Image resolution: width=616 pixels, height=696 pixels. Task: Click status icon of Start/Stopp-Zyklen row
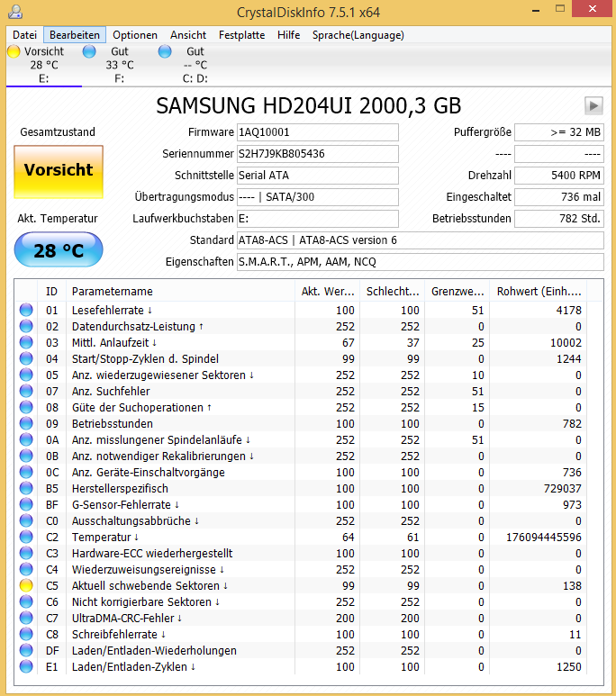[26, 358]
